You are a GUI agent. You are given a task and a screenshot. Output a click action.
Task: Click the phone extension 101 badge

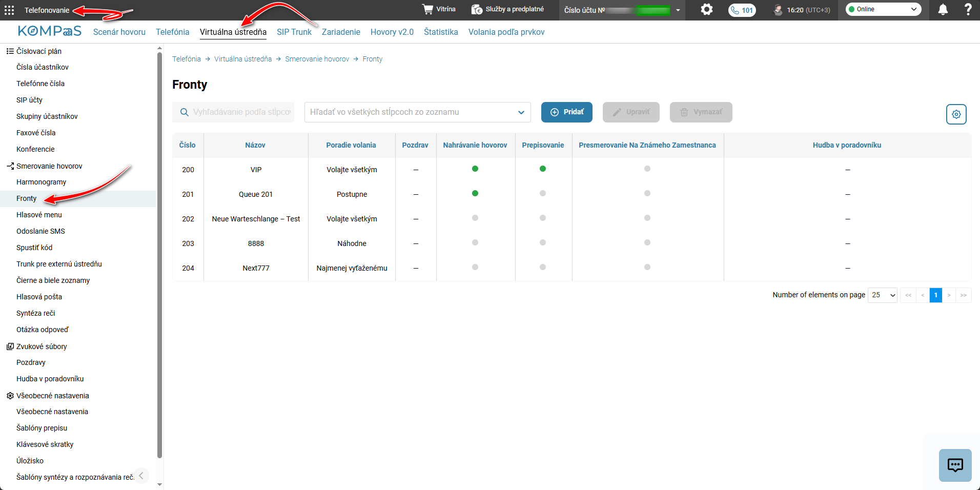(742, 10)
